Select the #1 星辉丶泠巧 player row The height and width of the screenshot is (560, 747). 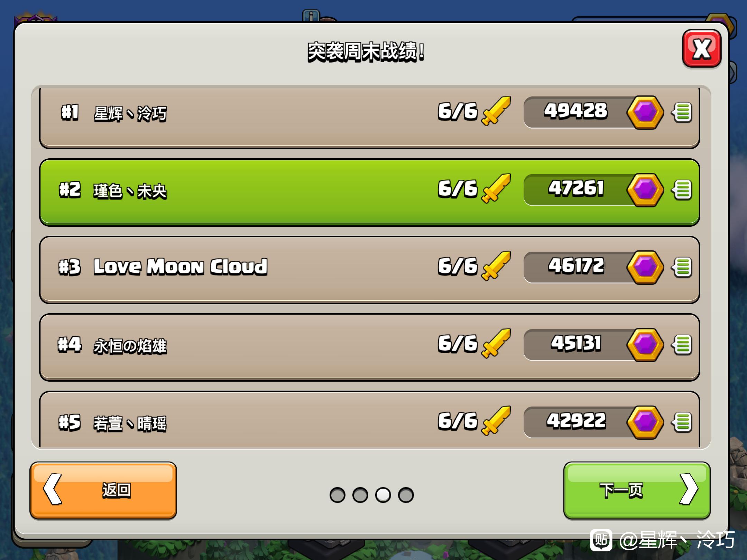click(x=370, y=118)
